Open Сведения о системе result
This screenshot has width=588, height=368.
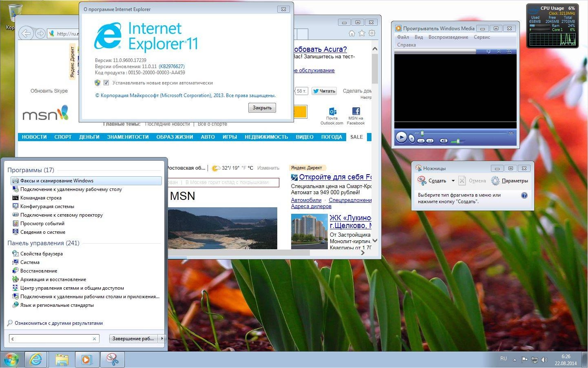(x=86, y=232)
